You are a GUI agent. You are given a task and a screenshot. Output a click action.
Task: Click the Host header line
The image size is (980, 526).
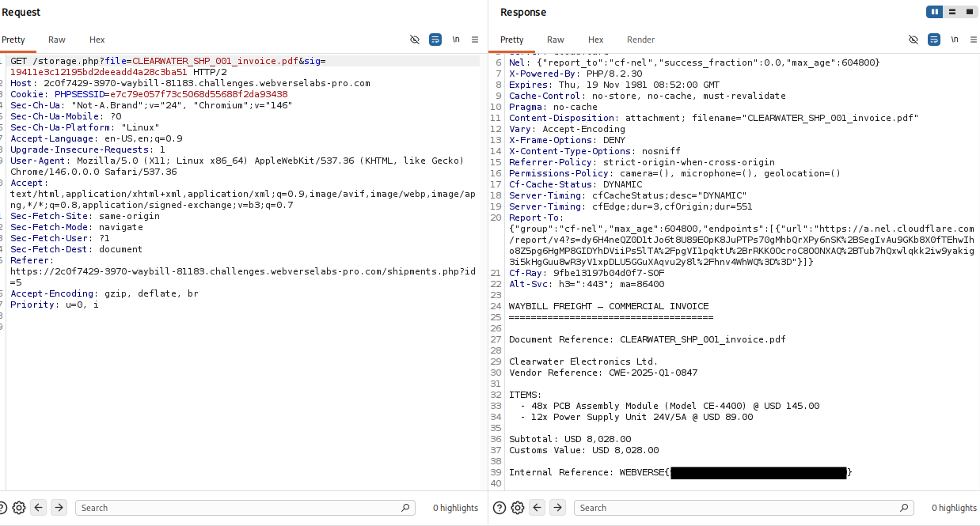tap(190, 83)
